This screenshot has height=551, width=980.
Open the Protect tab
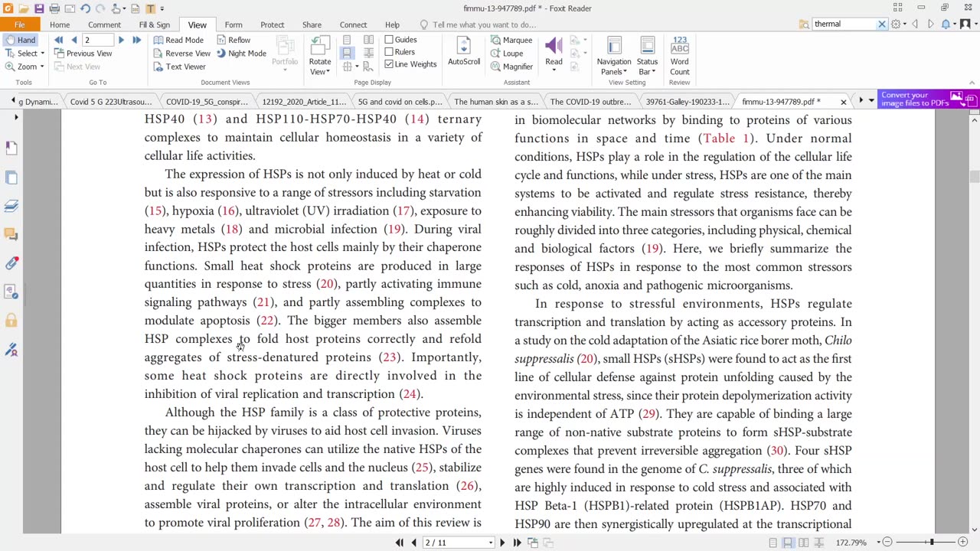(272, 24)
